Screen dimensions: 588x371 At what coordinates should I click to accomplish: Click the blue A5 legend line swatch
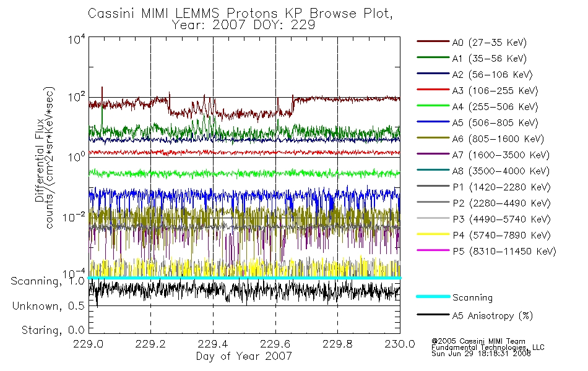433,122
